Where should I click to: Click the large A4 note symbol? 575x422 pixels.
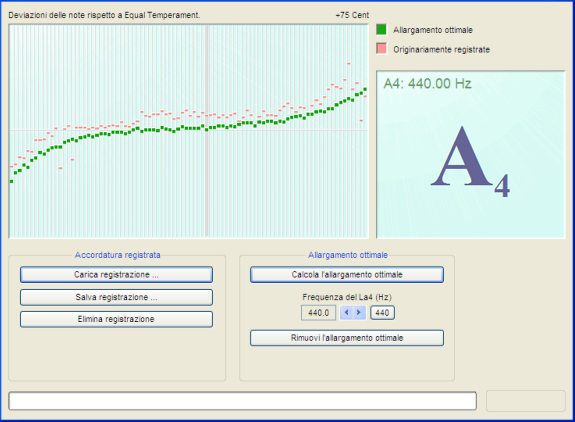pyautogui.click(x=470, y=161)
